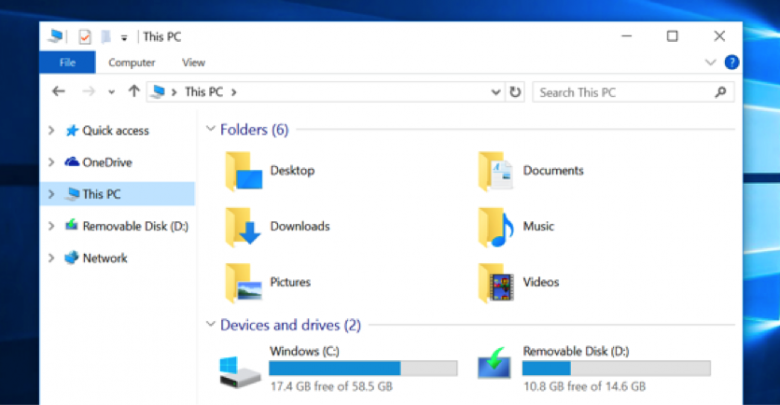The width and height of the screenshot is (780, 405).
Task: Open the Pictures folder icon
Action: (x=243, y=283)
